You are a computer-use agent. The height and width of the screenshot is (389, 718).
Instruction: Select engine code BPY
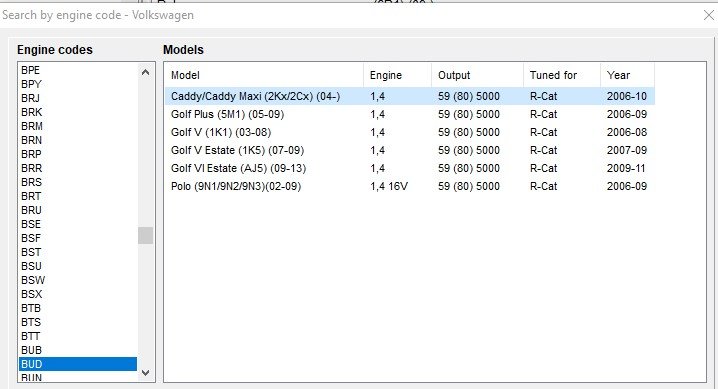(78, 84)
